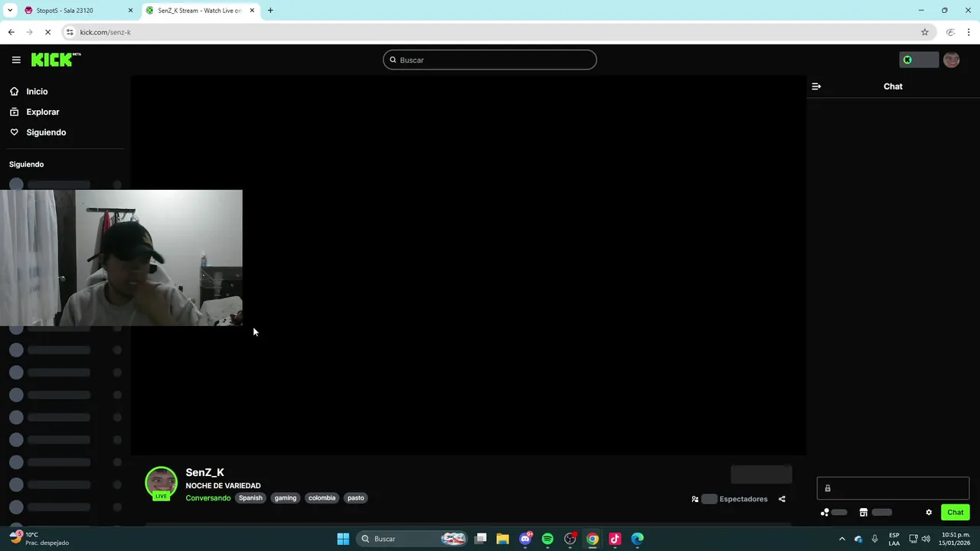Open Discord from the taskbar

(x=525, y=539)
